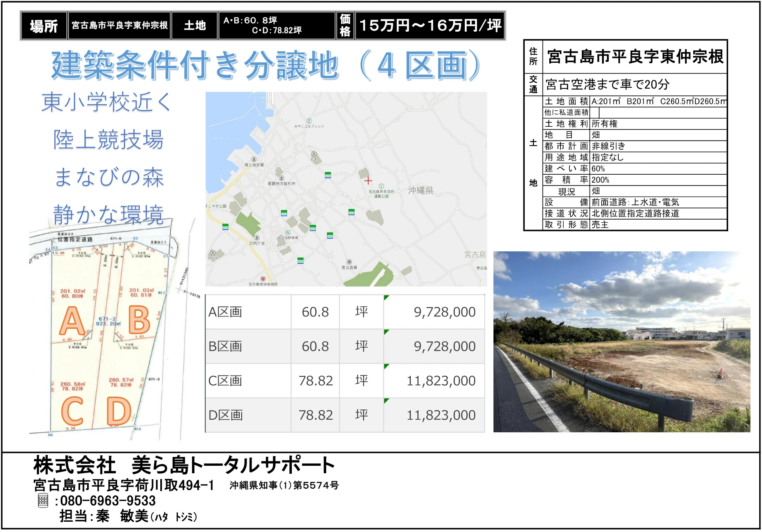Viewport: 762px width, 532px height.
Task: Click the 宮古島市多目的運動公園 park icon
Action: point(381,186)
